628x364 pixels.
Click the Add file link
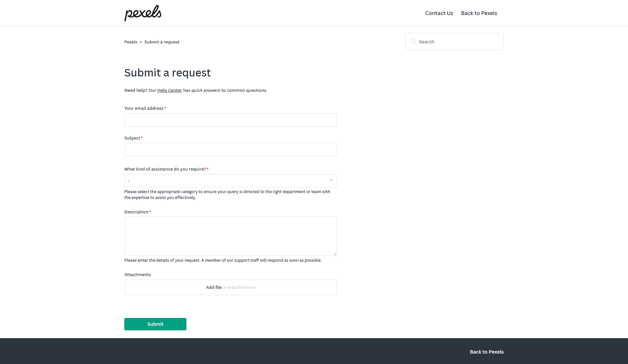click(x=214, y=288)
